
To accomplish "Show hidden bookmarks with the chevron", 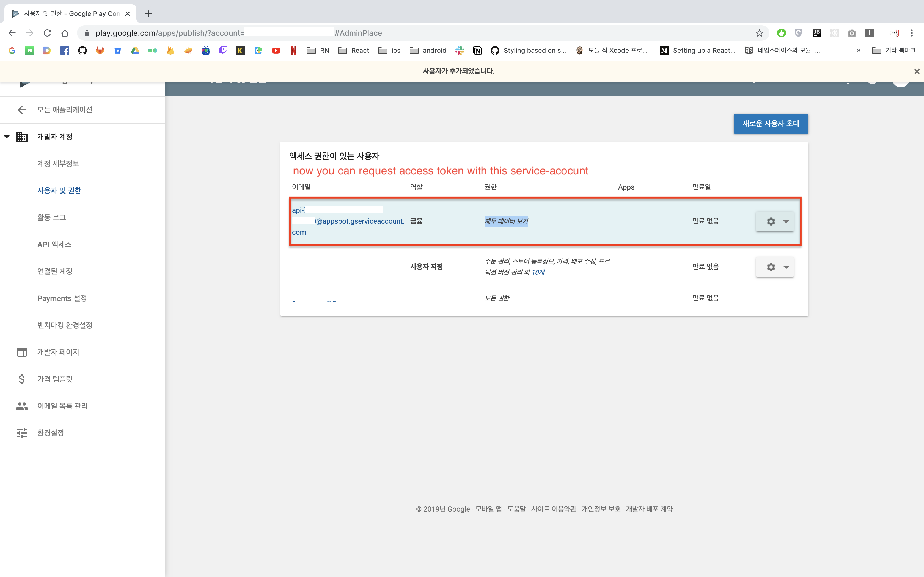I will tap(858, 50).
